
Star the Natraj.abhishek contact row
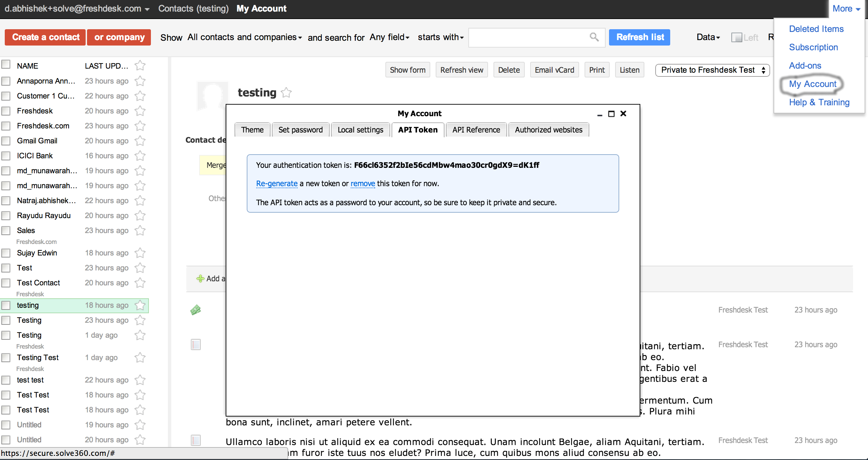[x=140, y=200]
